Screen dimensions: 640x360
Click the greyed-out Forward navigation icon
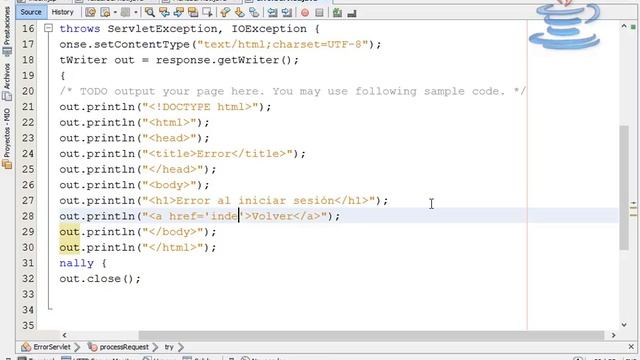pyautogui.click(x=125, y=13)
